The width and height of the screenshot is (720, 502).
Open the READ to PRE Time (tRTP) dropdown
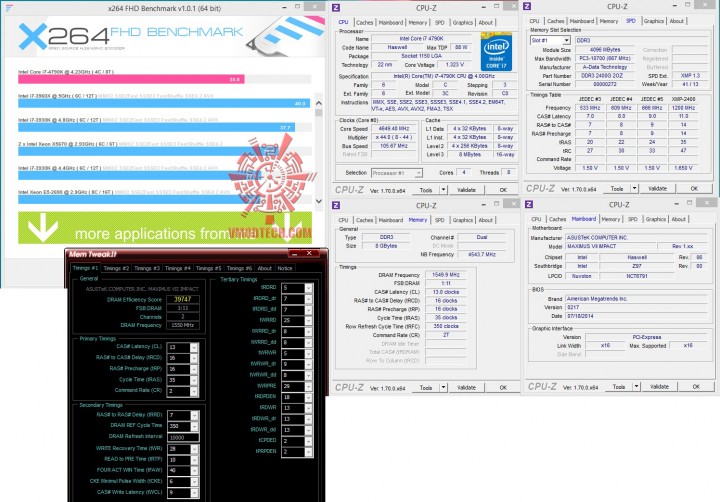(x=195, y=460)
